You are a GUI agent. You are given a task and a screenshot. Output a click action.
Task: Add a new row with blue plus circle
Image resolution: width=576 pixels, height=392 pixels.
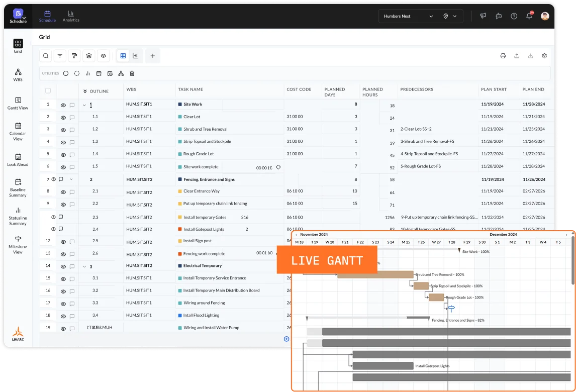286,339
